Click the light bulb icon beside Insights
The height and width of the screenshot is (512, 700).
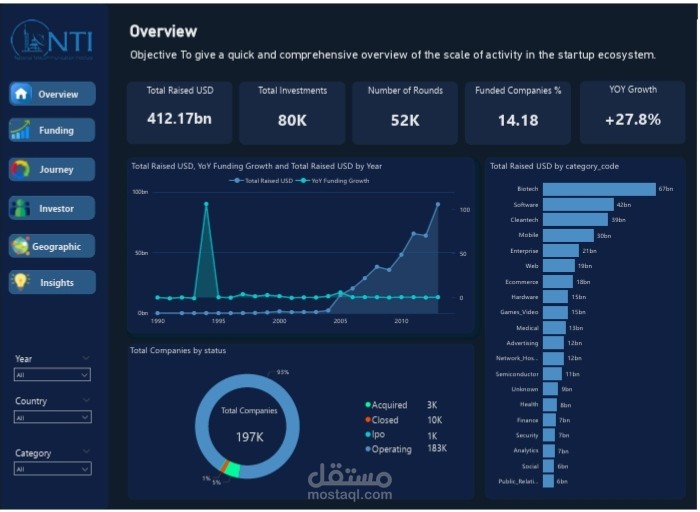[20, 282]
